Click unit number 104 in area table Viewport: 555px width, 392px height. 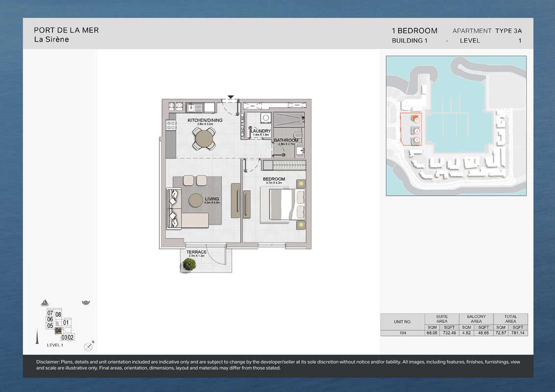point(402,333)
